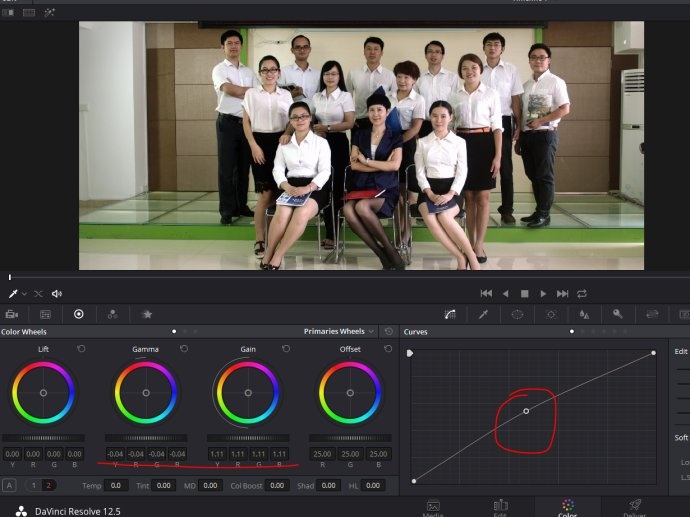Click the viewer eyedropper qualifier tool
This screenshot has width=690, height=517.
[x=12, y=293]
